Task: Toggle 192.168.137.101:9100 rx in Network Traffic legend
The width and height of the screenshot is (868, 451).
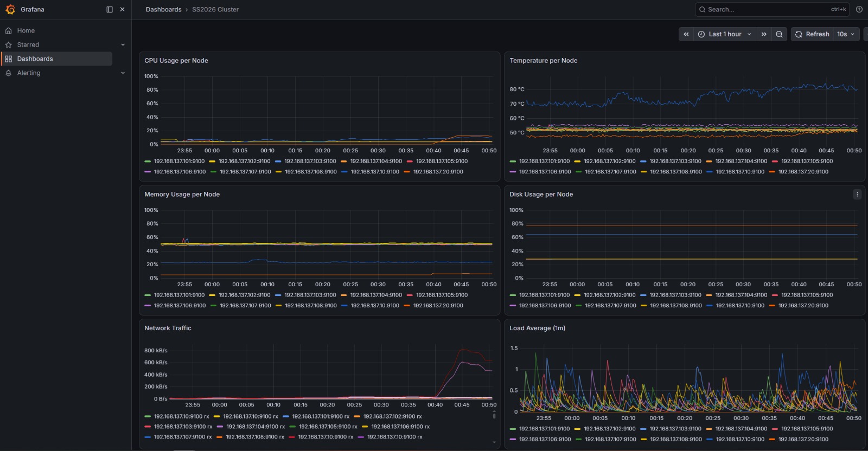Action: tap(321, 417)
